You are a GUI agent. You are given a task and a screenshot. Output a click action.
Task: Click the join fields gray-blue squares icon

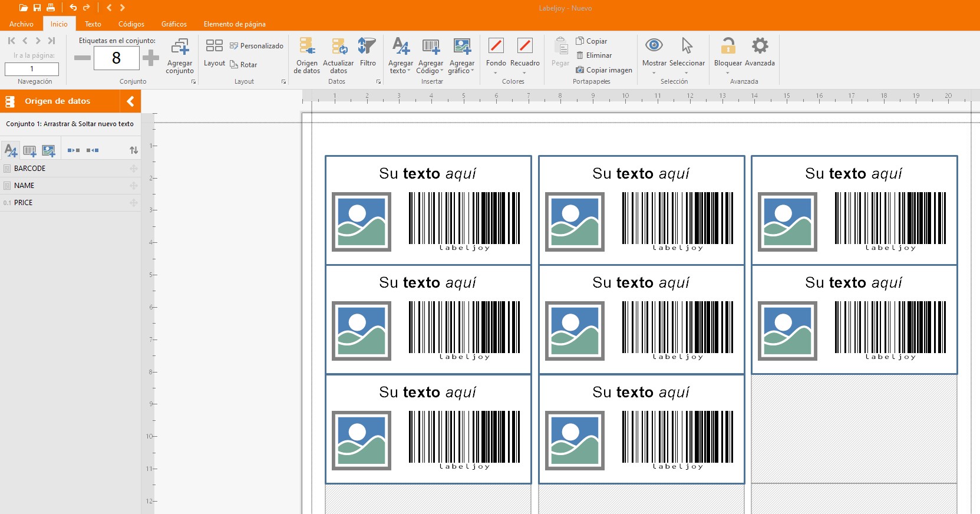click(93, 150)
